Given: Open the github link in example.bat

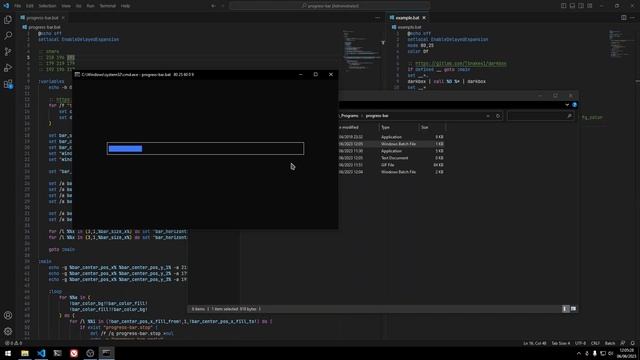Looking at the screenshot, I should coord(461,64).
